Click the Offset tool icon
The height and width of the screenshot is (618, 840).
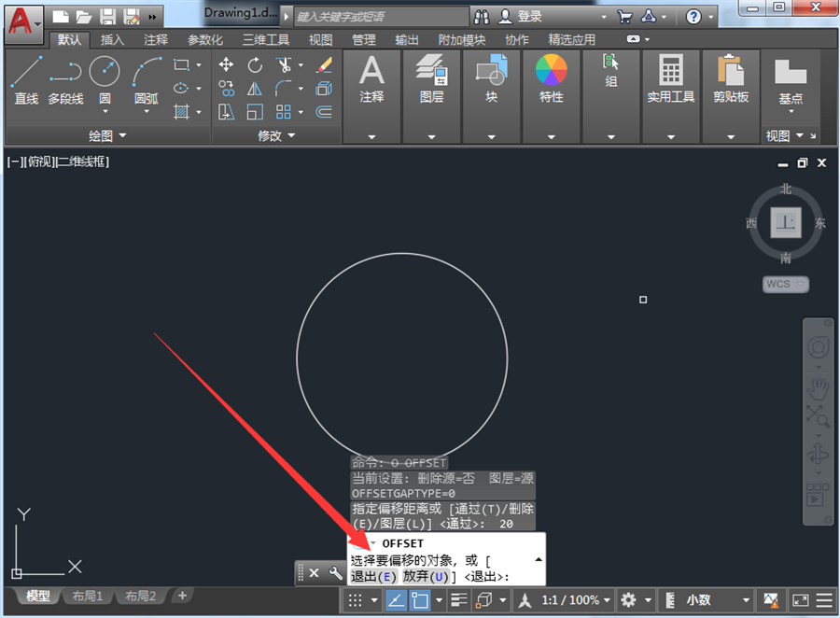coord(324,111)
